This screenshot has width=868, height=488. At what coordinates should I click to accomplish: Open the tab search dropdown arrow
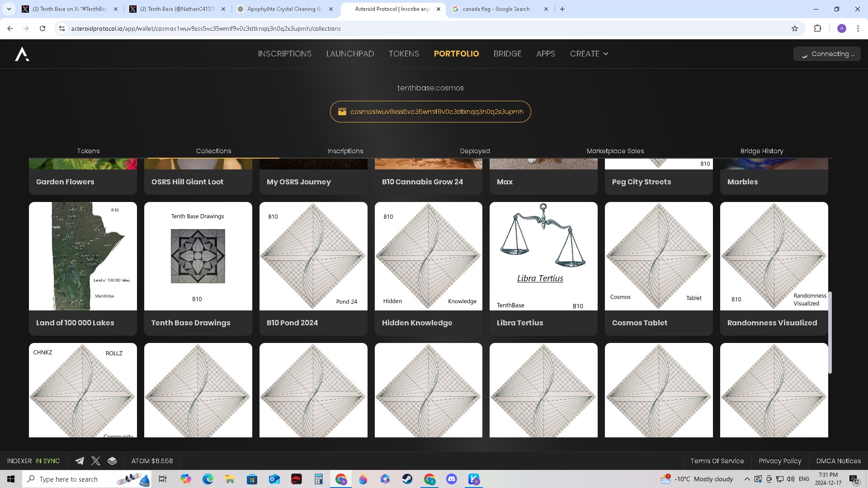tap(9, 9)
